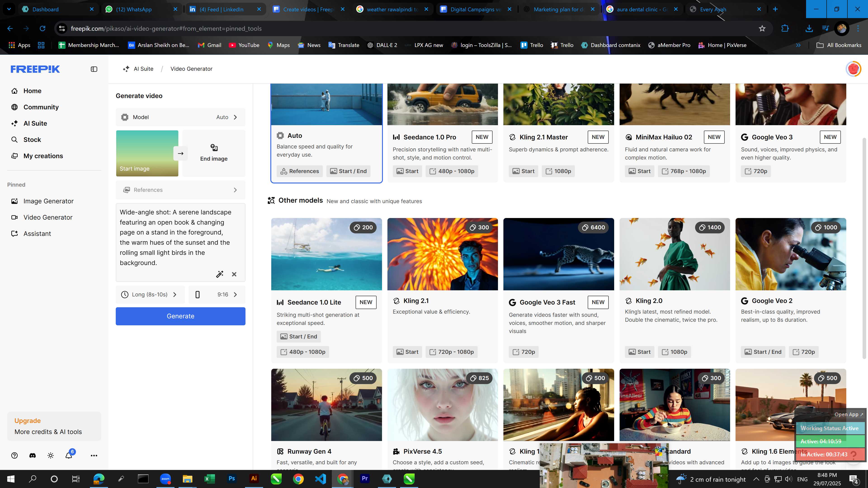Open Photoshop from the taskbar

231,479
